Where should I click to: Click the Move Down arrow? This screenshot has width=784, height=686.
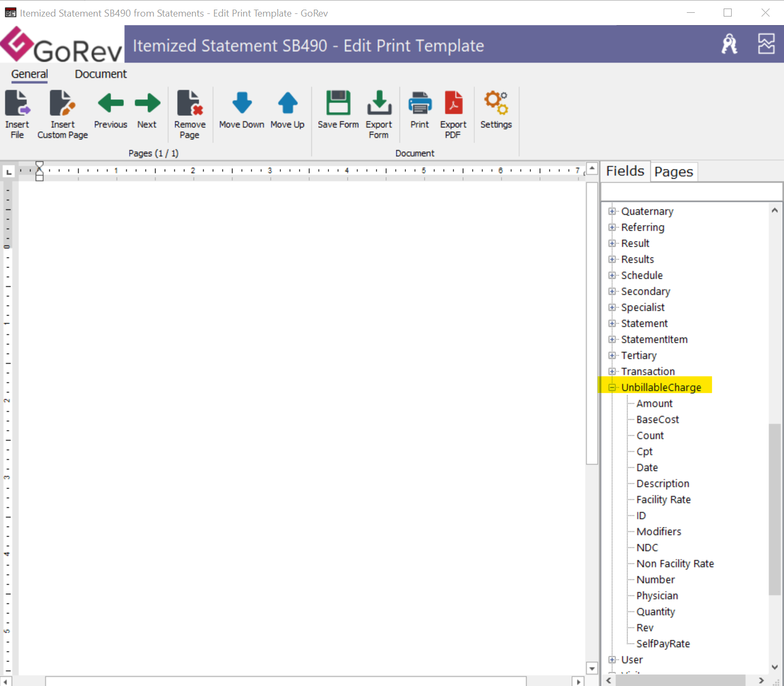click(242, 103)
